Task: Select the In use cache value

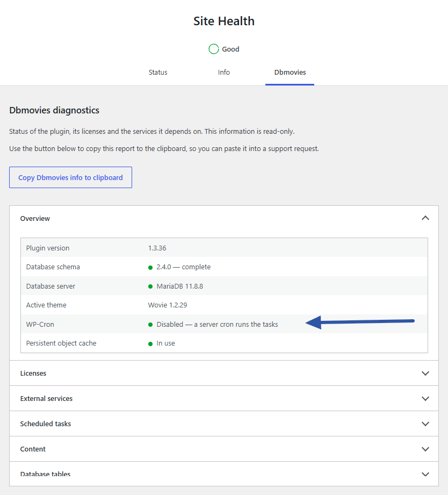Action: pos(165,343)
